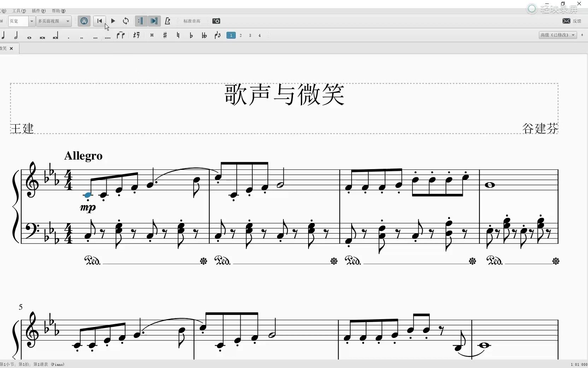Viewport: 588px width, 368px height.
Task: Open the 多页面视图 view mode dropdown
Action: [x=54, y=21]
